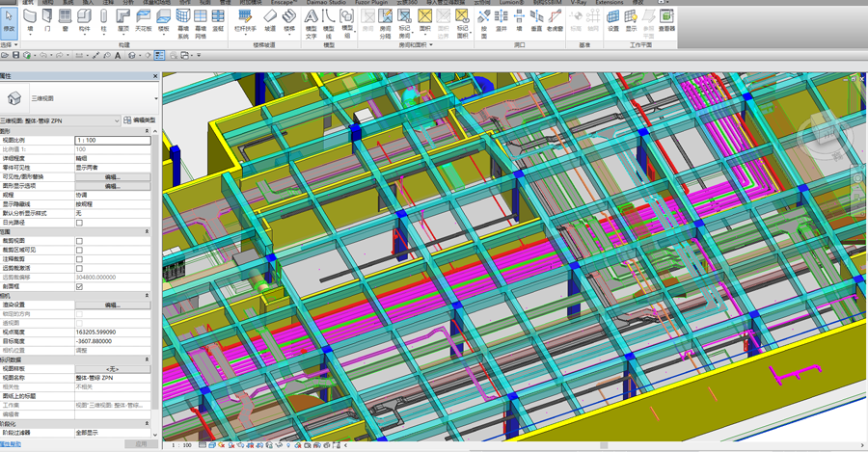Click the status bar view scale 1 : 100

[181, 445]
